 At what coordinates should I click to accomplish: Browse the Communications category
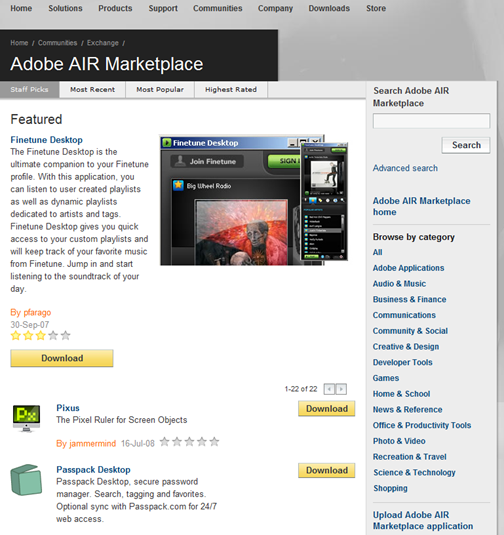(x=404, y=315)
